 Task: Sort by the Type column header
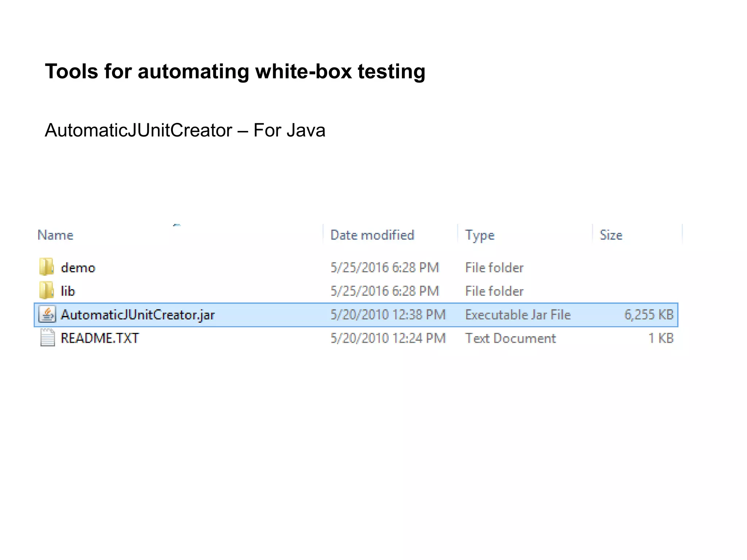tap(480, 236)
